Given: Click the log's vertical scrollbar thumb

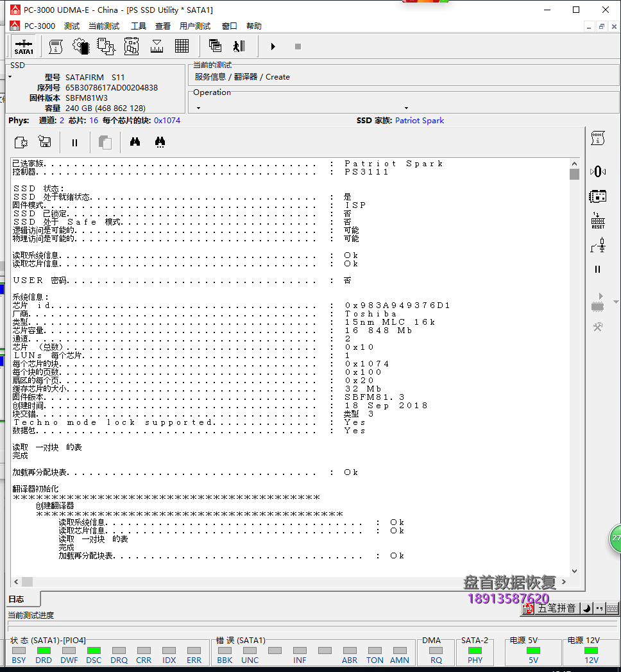Looking at the screenshot, I should click(574, 174).
